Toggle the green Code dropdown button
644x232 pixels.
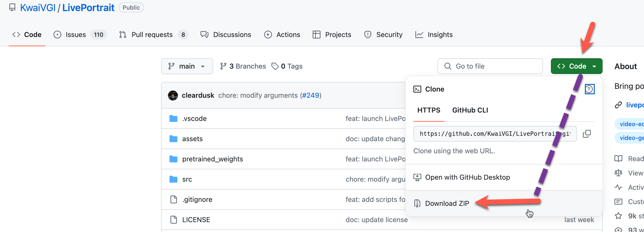(x=576, y=66)
